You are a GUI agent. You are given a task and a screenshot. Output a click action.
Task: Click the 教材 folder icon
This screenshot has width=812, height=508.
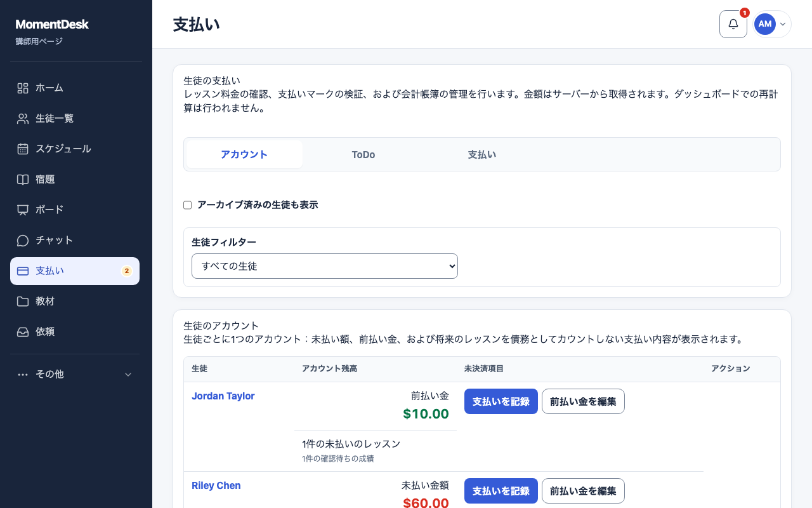coord(23,302)
